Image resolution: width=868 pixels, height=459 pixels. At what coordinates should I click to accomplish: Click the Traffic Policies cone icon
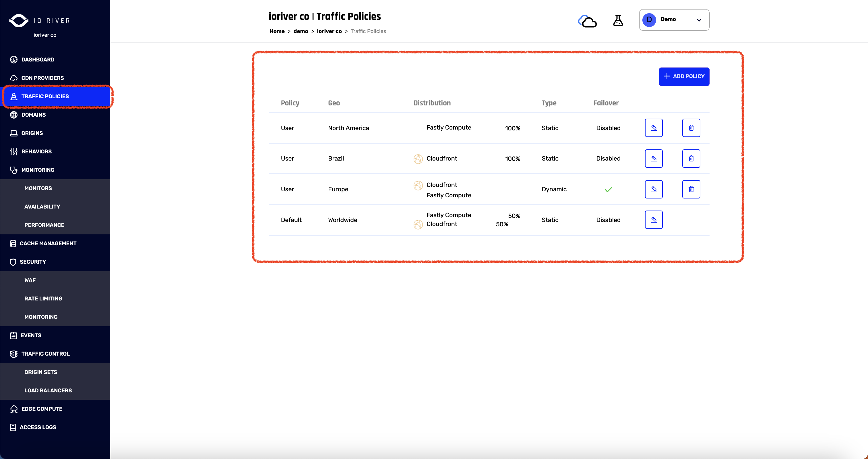[x=13, y=97]
